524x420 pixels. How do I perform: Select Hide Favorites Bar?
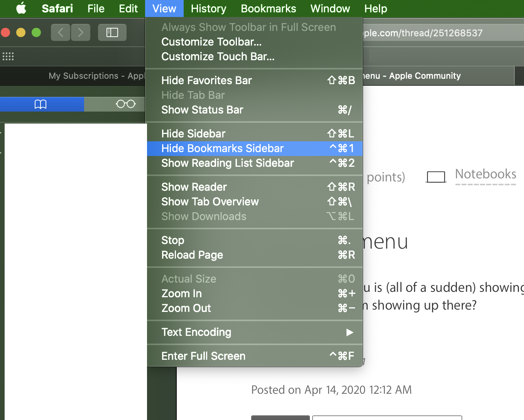click(255, 80)
